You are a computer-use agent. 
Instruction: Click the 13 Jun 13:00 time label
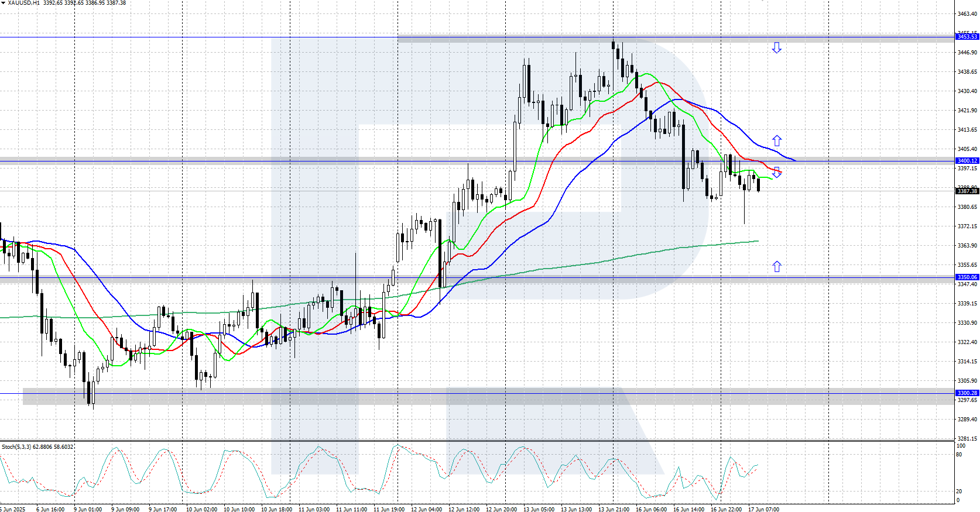coord(576,509)
